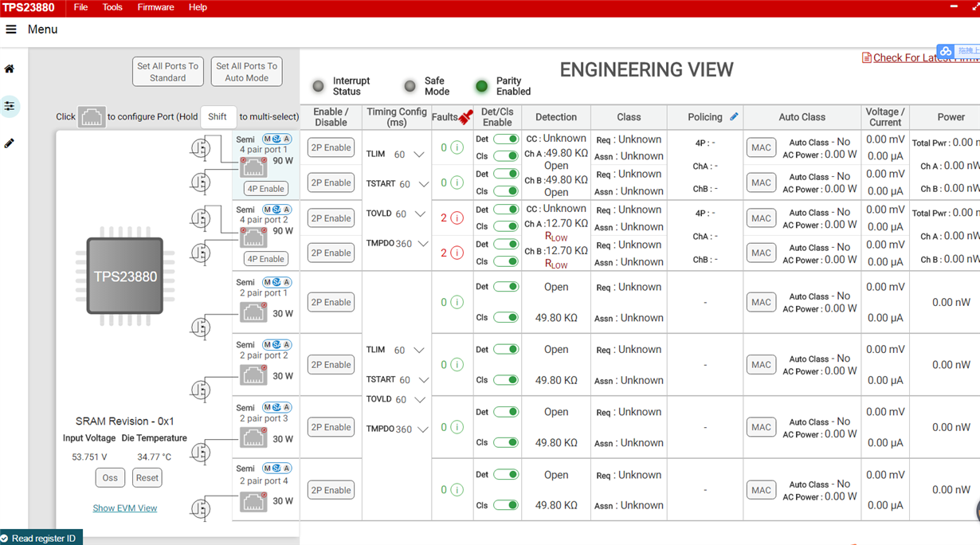Image resolution: width=980 pixels, height=545 pixels.
Task: Click the Parity Enabled indicator
Action: coord(481,86)
